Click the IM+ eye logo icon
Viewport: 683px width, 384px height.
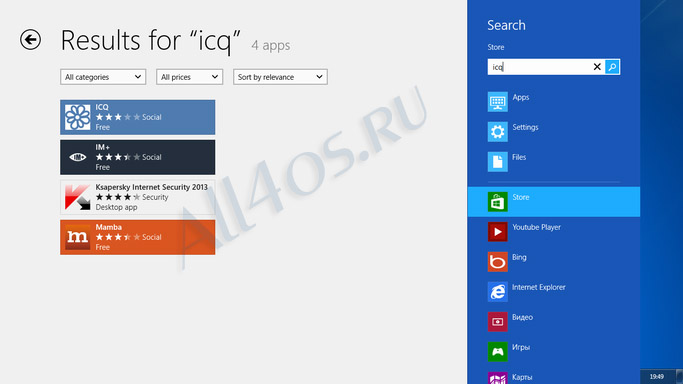pos(78,157)
